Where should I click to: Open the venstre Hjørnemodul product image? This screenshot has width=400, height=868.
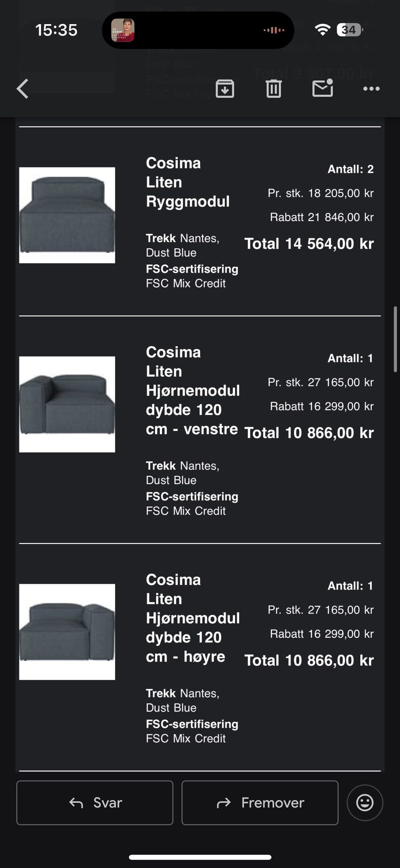pos(67,404)
